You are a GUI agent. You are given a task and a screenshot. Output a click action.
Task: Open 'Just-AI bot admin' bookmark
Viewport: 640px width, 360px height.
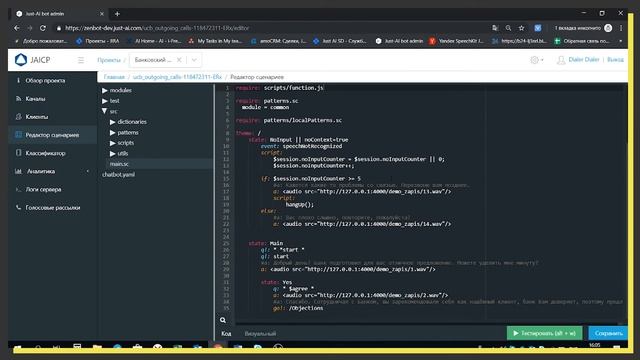click(x=399, y=41)
